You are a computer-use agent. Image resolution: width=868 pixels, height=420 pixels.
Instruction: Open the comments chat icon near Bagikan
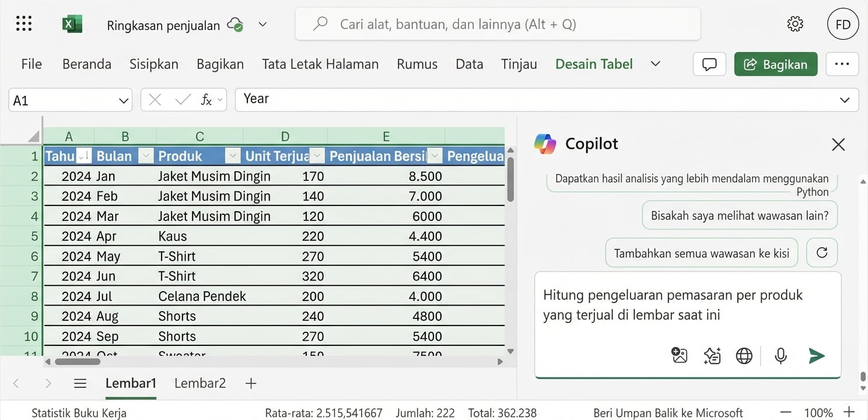click(709, 64)
